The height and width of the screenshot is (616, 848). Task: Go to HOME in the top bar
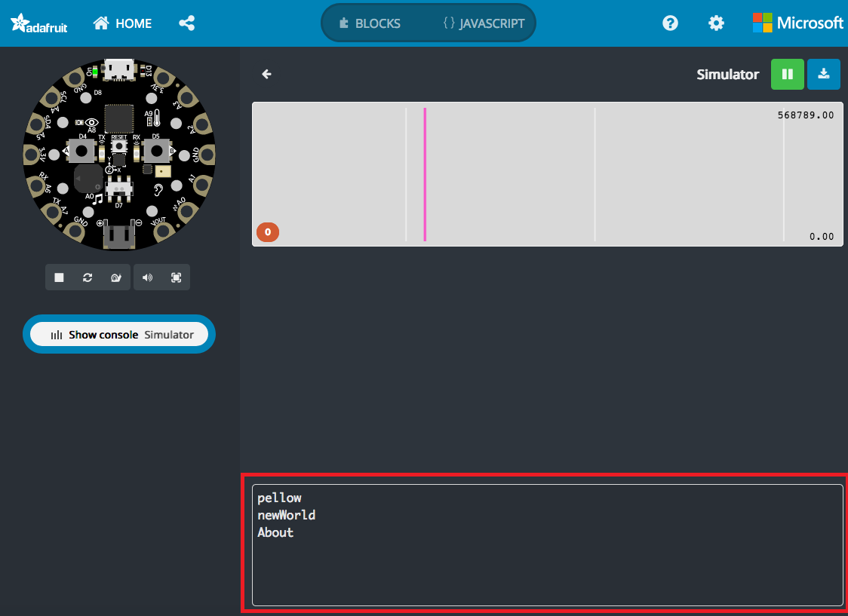tap(122, 23)
